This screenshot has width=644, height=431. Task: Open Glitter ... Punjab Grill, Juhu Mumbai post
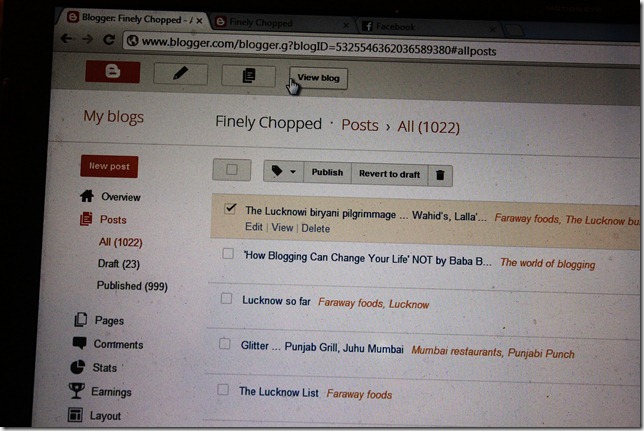point(322,347)
